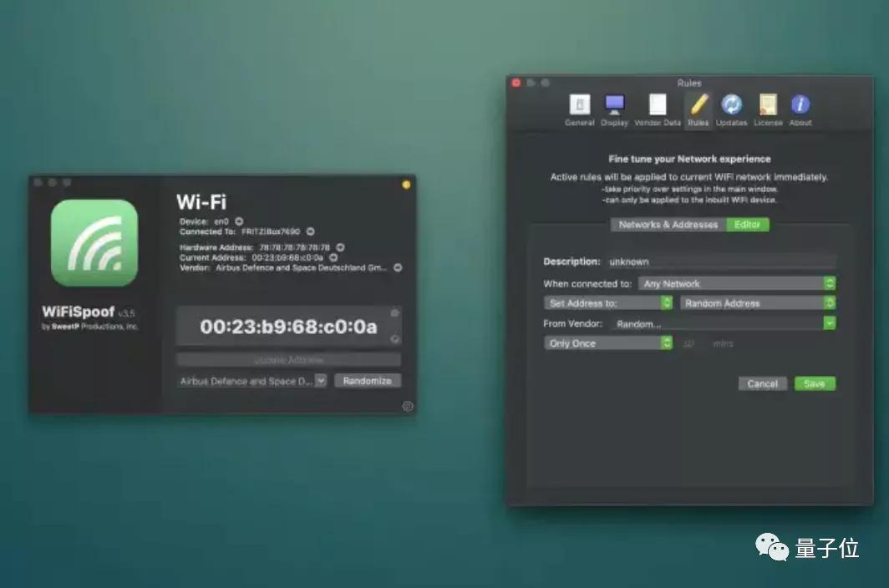This screenshot has height=588, width=889.
Task: Expand the Only Once frequency dropdown
Action: point(607,343)
